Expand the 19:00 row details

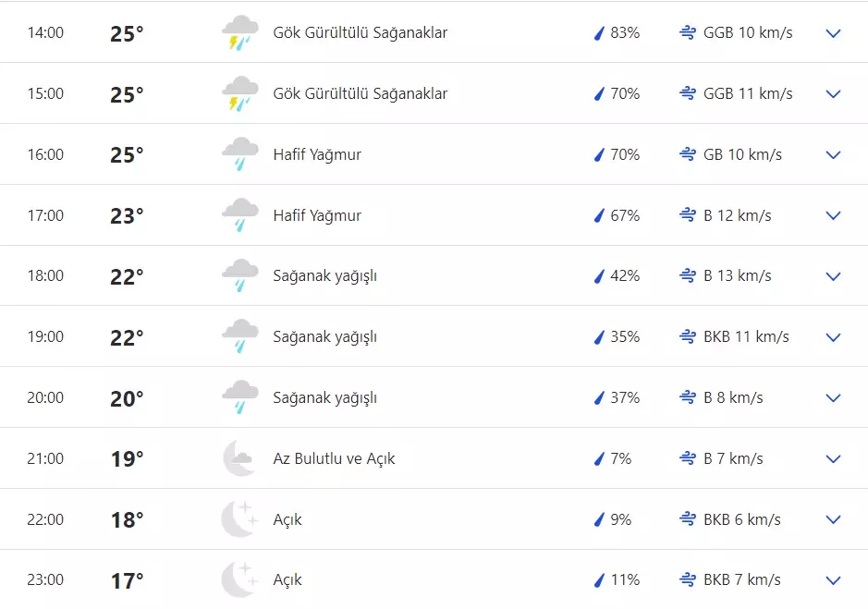832,336
